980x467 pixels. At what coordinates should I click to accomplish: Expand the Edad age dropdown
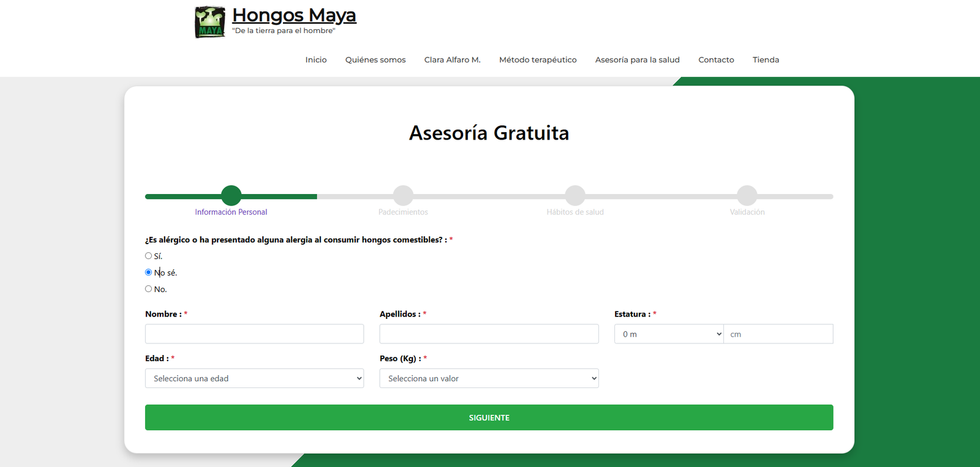[254, 378]
